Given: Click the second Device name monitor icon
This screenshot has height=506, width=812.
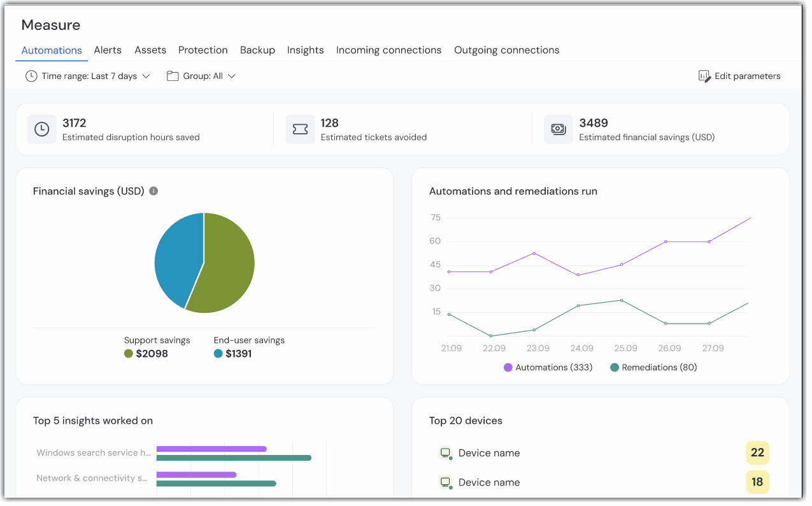Looking at the screenshot, I should (446, 482).
